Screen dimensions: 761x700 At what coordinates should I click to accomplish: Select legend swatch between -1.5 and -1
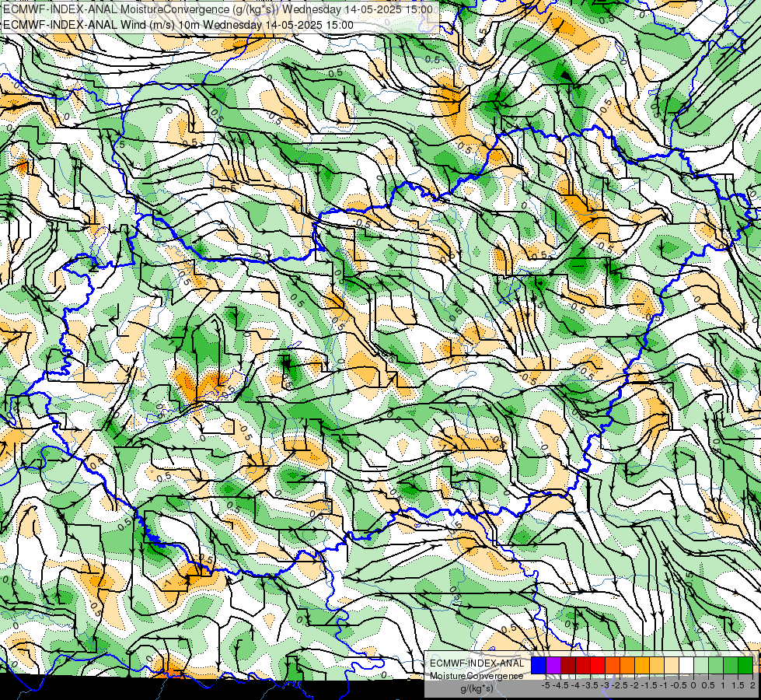657,665
